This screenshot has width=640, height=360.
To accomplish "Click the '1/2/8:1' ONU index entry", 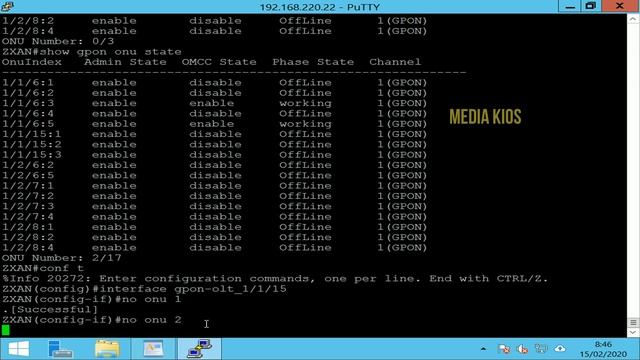I will (28, 227).
